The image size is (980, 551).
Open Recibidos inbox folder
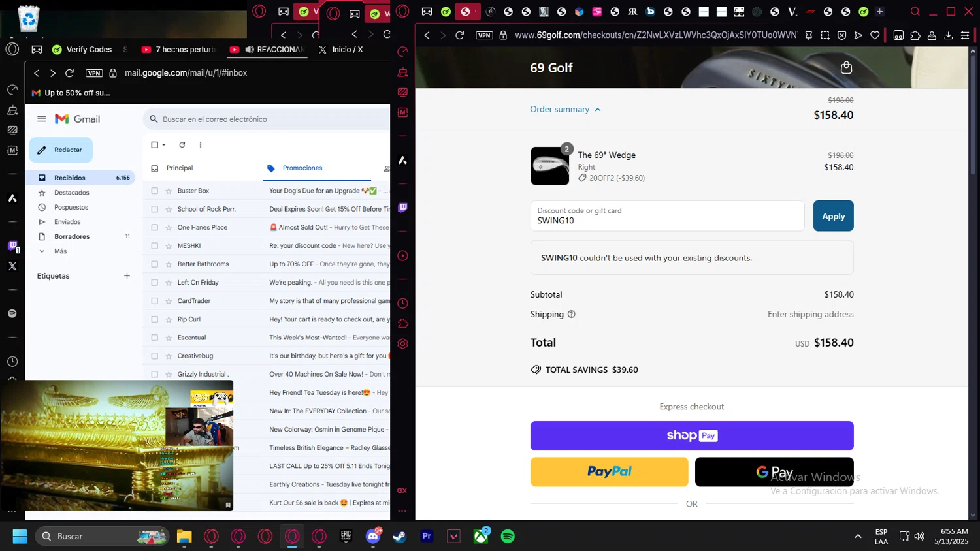point(80,178)
